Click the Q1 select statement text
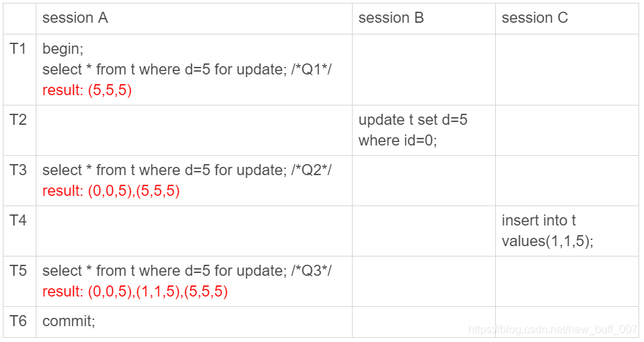Screen dimensions: 644x342 [x=187, y=70]
